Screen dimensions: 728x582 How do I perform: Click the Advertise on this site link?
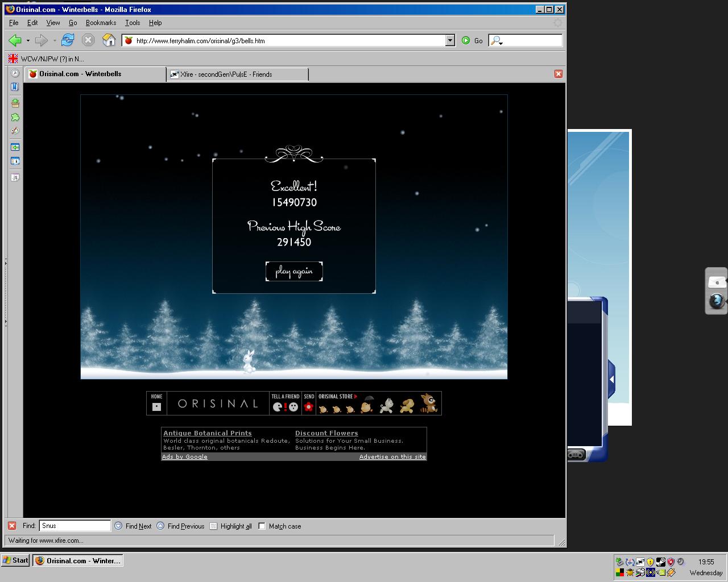(x=392, y=456)
